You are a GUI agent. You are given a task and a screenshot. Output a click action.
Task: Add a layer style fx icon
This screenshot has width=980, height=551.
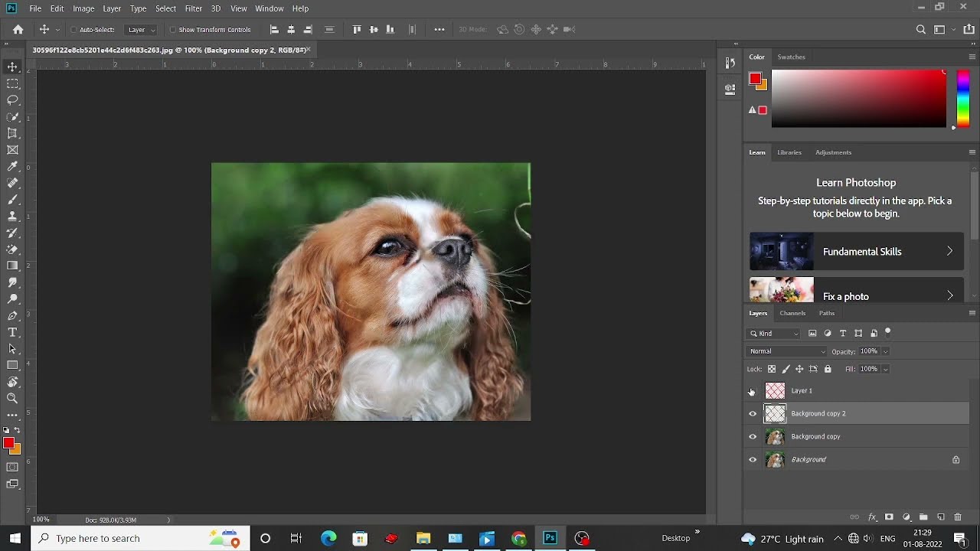[x=872, y=517]
